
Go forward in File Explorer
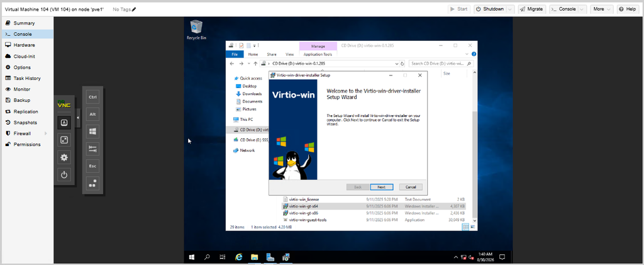[241, 64]
